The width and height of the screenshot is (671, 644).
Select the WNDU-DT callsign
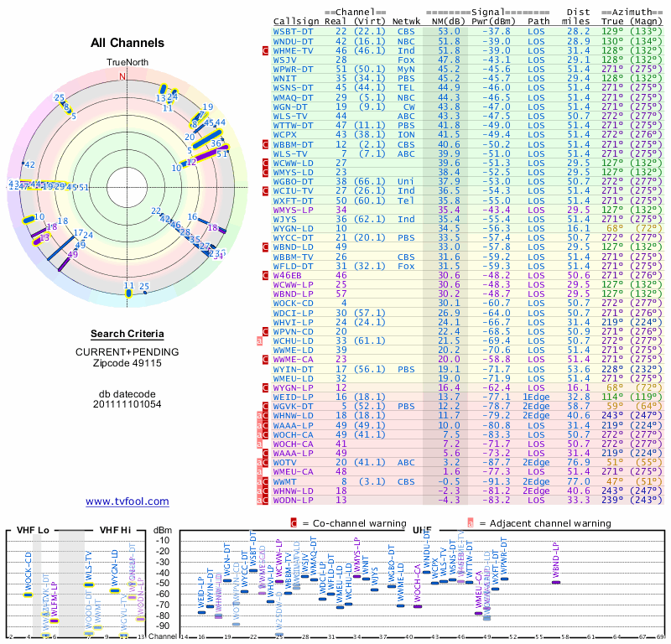[293, 41]
